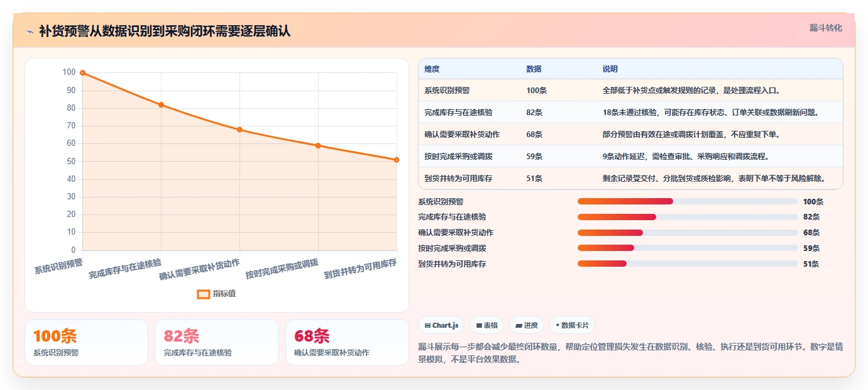Click chart data point at value 82
This screenshot has width=868, height=390.
coord(161,104)
